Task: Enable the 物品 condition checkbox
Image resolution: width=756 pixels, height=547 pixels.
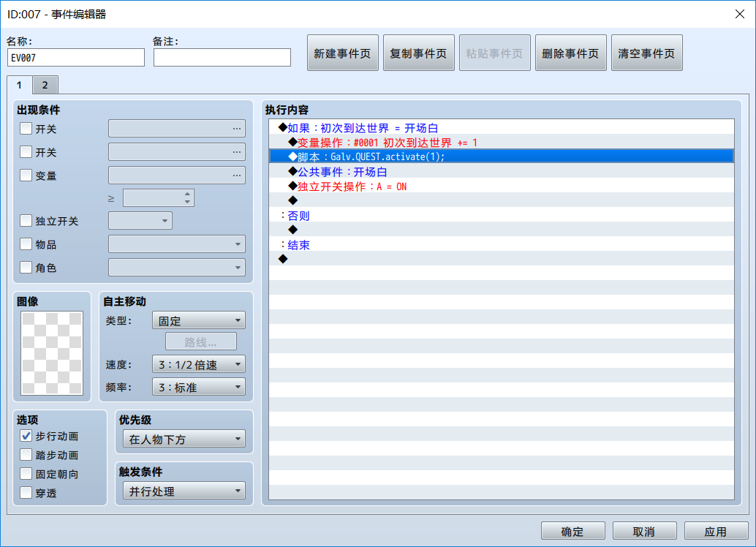Action: pos(26,244)
